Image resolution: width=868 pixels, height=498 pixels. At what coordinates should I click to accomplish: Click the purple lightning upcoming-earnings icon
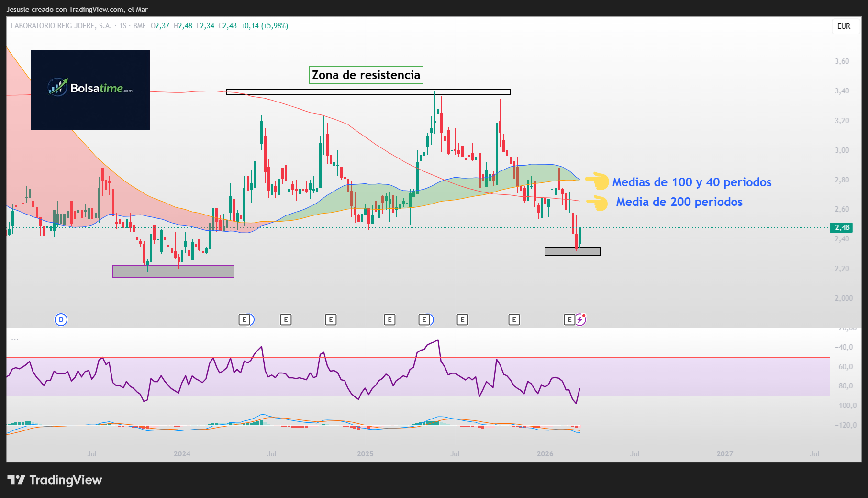tap(580, 319)
